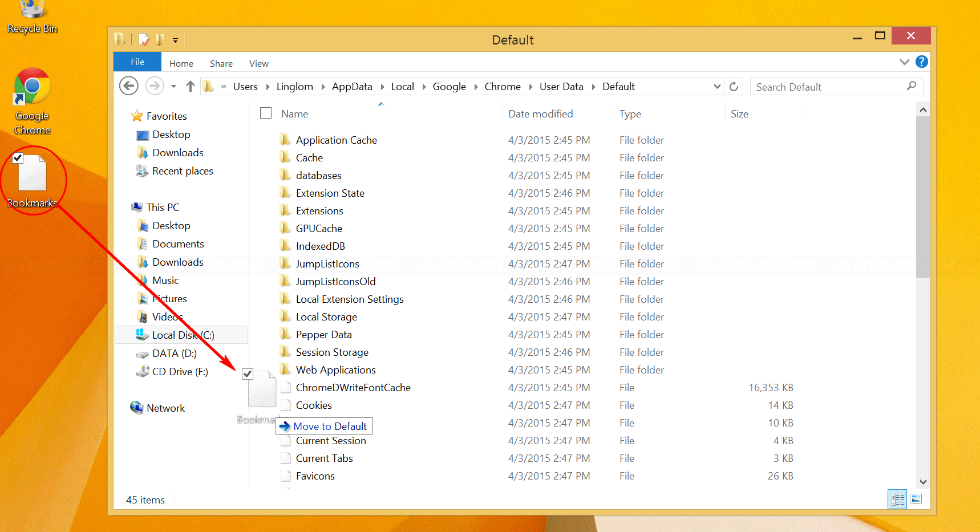Expand the ribbon with the chevron
This screenshot has width=980, height=532.
904,62
